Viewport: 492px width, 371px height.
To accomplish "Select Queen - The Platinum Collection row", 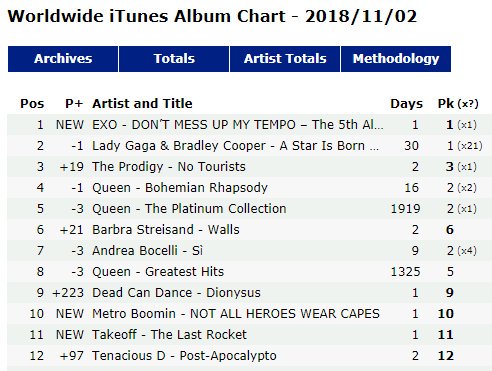I will [x=249, y=209].
